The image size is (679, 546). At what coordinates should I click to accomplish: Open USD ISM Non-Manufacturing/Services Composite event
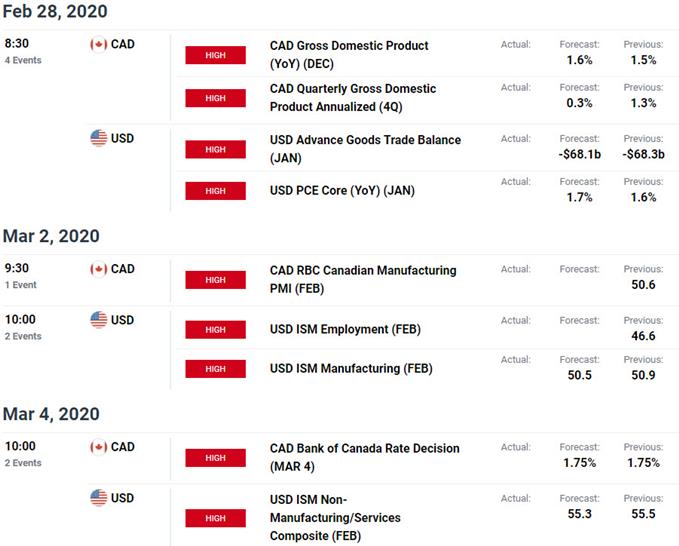pyautogui.click(x=335, y=517)
